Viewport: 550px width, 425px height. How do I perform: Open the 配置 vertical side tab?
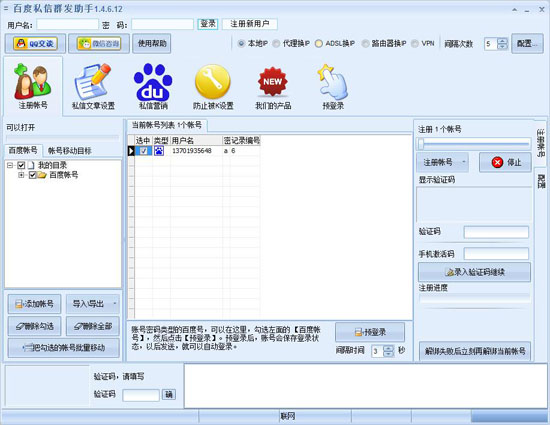(x=541, y=181)
